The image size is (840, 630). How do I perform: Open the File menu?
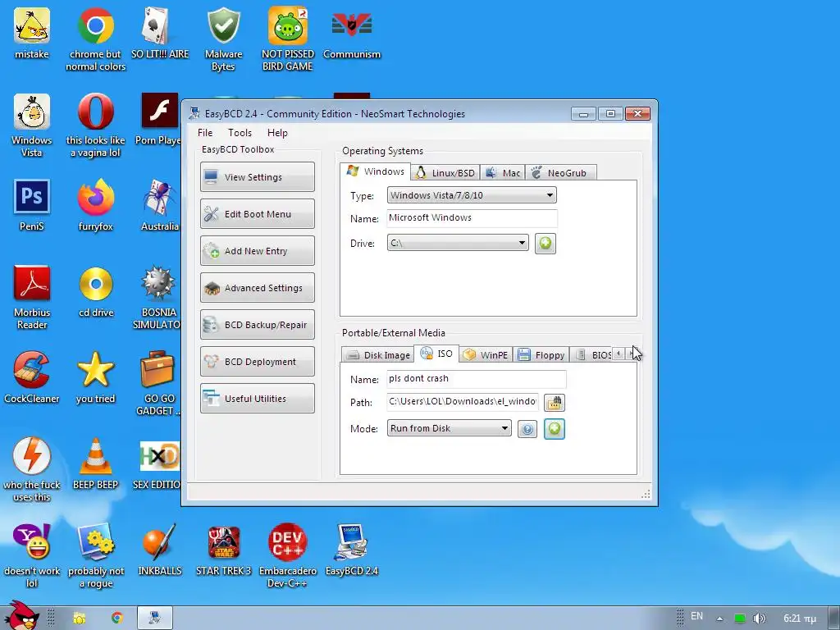pyautogui.click(x=205, y=133)
